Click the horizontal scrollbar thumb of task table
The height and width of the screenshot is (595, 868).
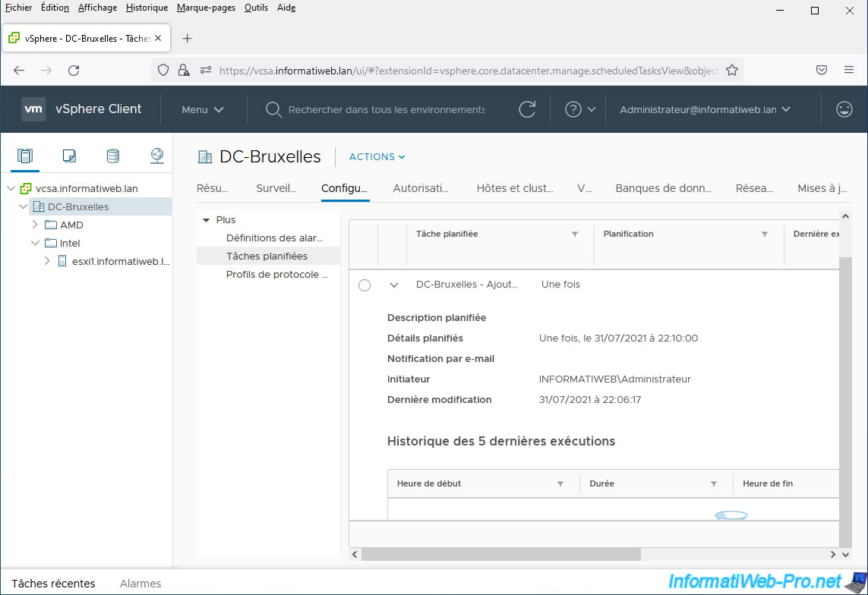[x=501, y=554]
